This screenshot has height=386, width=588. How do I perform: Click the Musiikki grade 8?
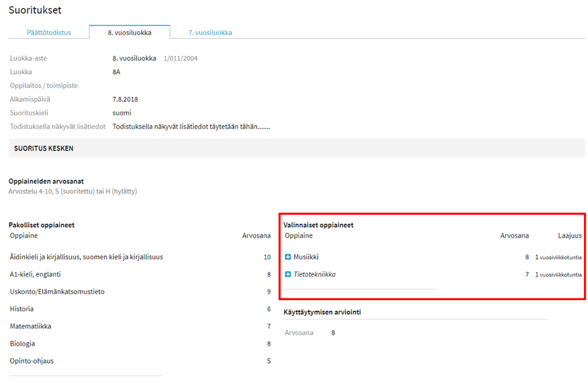527,257
